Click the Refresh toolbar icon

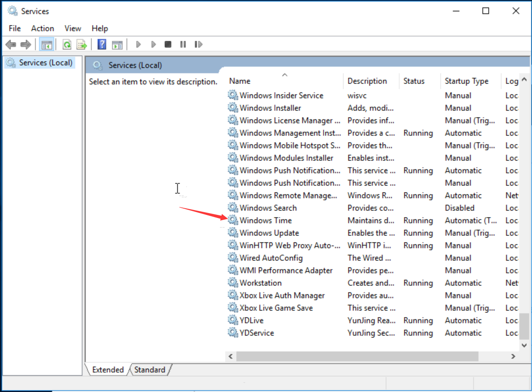pyautogui.click(x=67, y=44)
